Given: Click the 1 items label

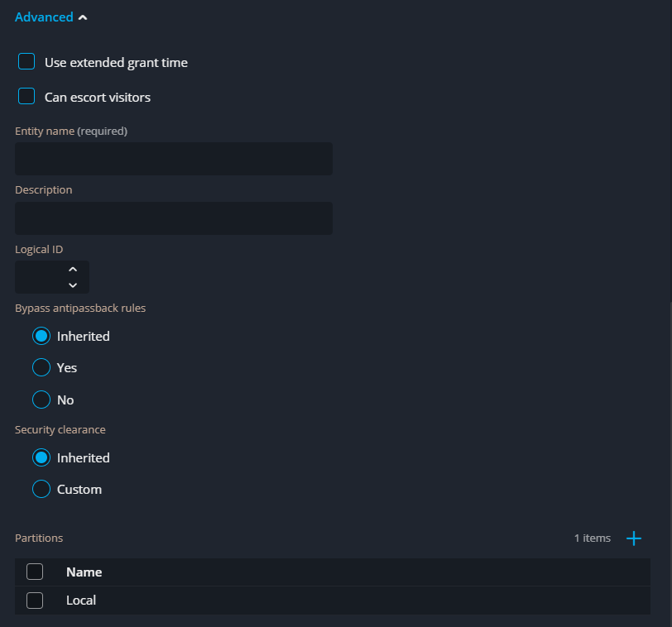Looking at the screenshot, I should click(x=592, y=538).
